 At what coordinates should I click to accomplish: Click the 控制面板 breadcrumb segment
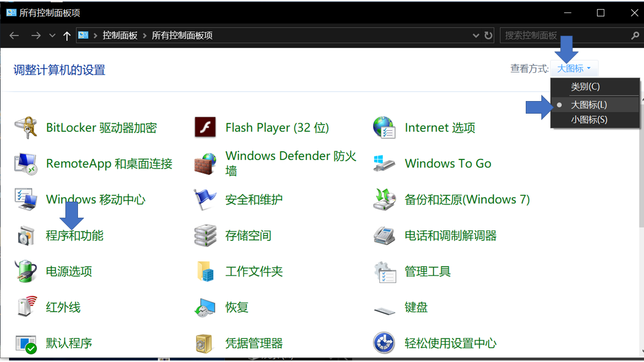pyautogui.click(x=120, y=36)
